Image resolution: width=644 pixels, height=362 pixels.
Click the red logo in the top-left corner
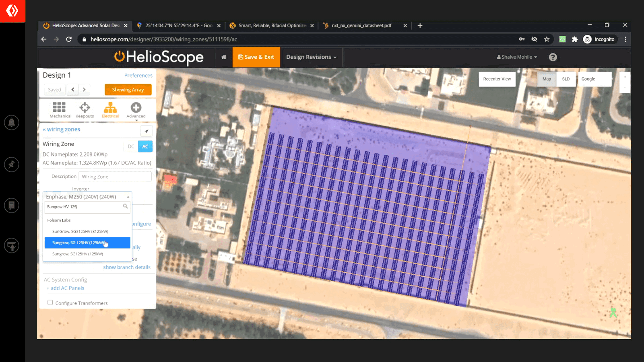tap(12, 11)
